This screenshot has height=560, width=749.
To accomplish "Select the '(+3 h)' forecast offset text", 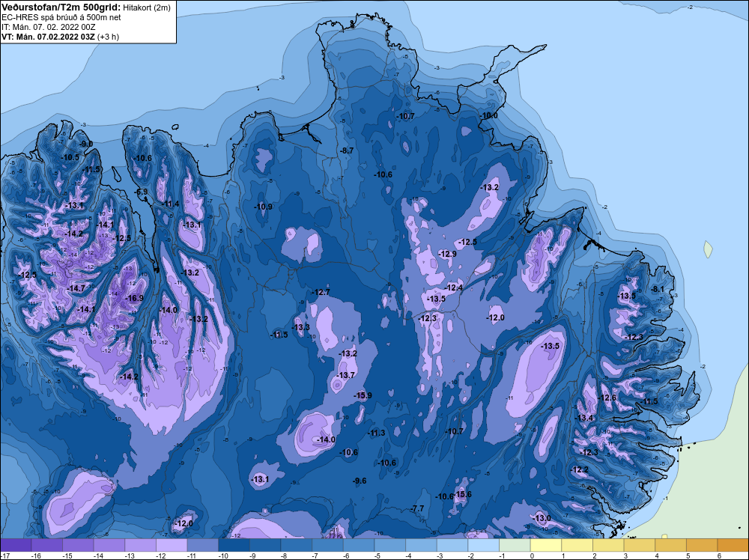I will (108, 37).
